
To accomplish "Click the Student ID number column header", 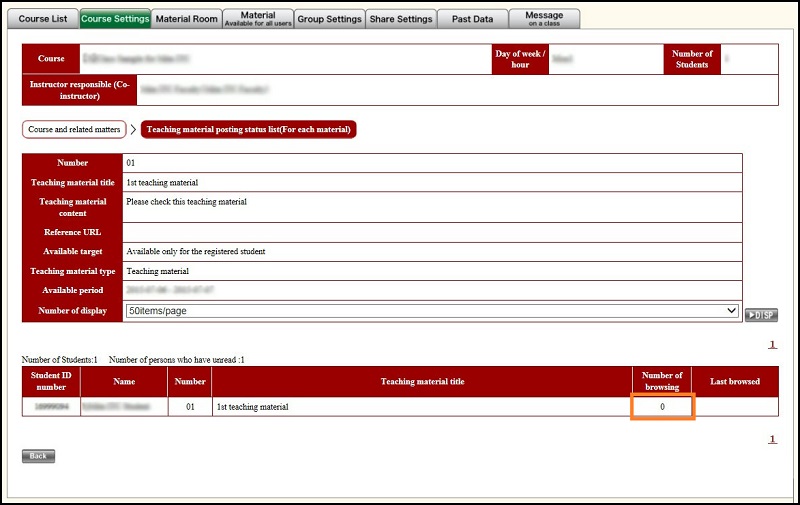I will click(x=51, y=381).
